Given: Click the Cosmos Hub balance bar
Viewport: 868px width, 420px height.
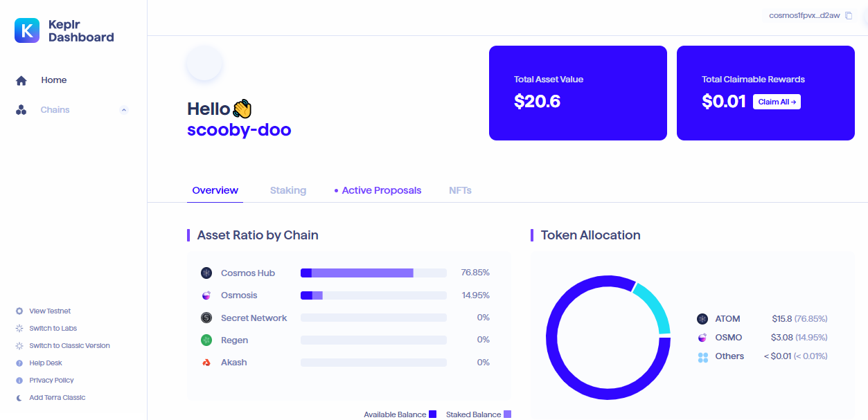Looking at the screenshot, I should [373, 273].
